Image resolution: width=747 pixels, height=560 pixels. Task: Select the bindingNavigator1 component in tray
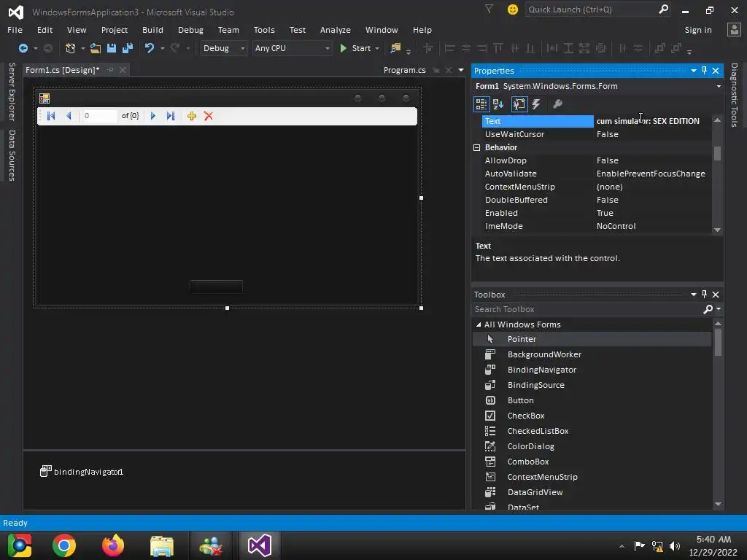[82, 472]
